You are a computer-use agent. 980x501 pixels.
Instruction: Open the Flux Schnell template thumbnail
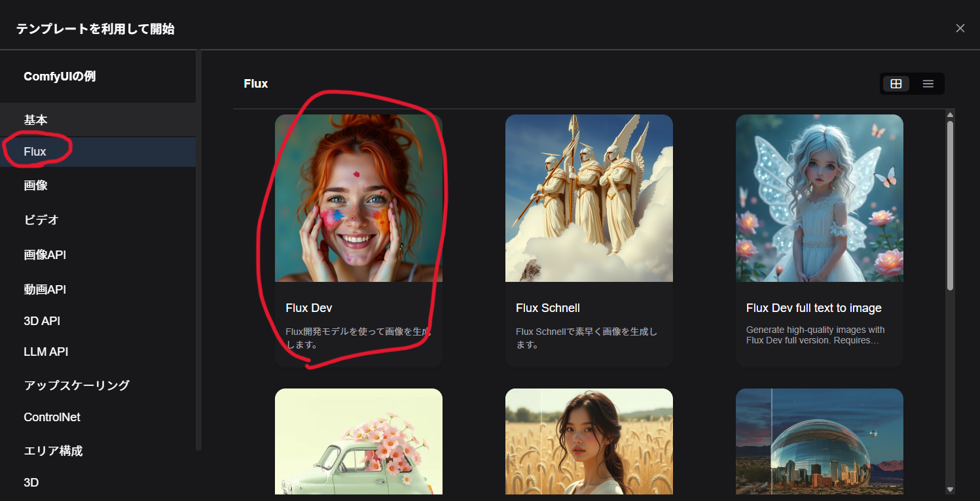coord(589,198)
